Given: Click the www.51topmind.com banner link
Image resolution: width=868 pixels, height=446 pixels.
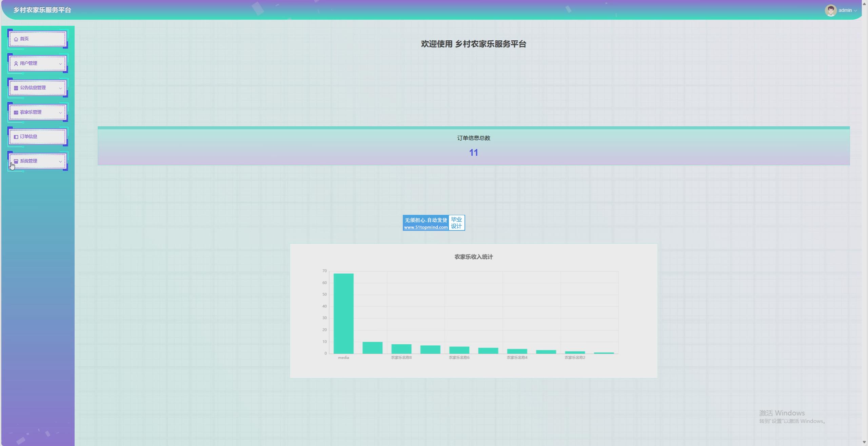Looking at the screenshot, I should click(426, 227).
